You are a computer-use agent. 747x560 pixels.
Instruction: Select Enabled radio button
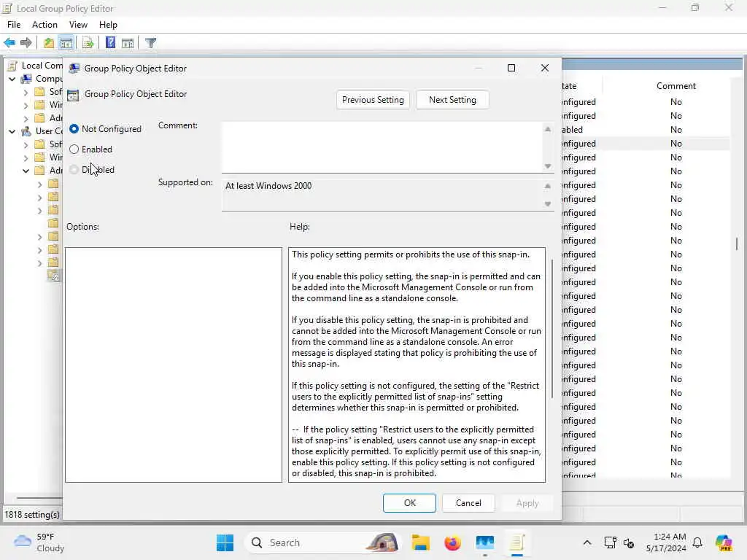74,149
